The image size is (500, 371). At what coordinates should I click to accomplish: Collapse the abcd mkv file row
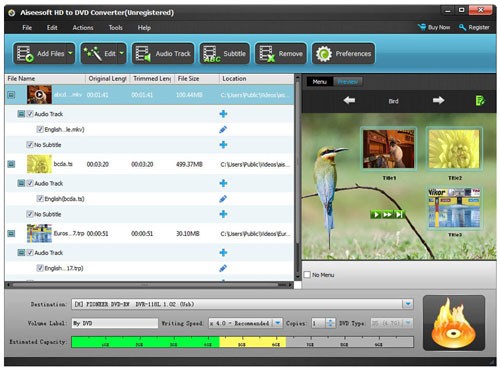click(x=11, y=95)
